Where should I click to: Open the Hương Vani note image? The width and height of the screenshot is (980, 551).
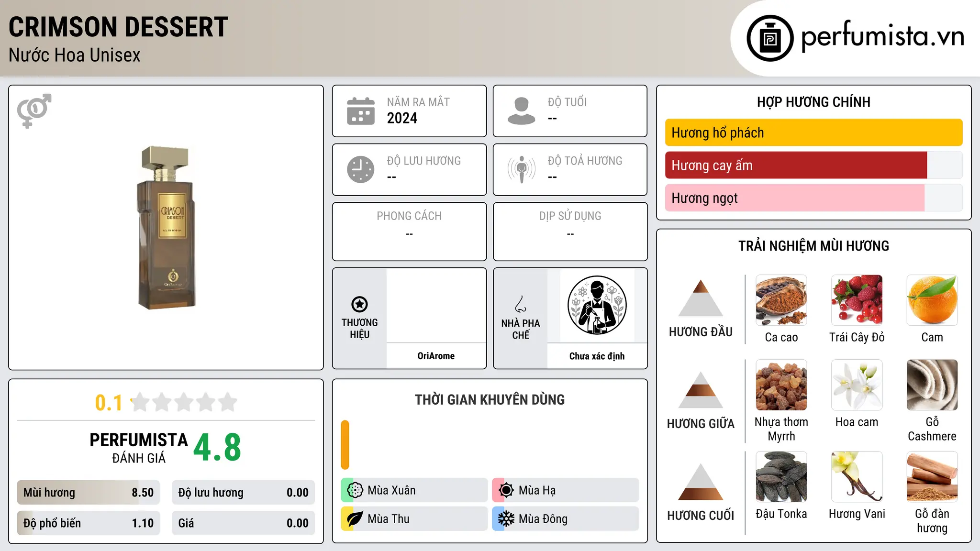tap(857, 476)
